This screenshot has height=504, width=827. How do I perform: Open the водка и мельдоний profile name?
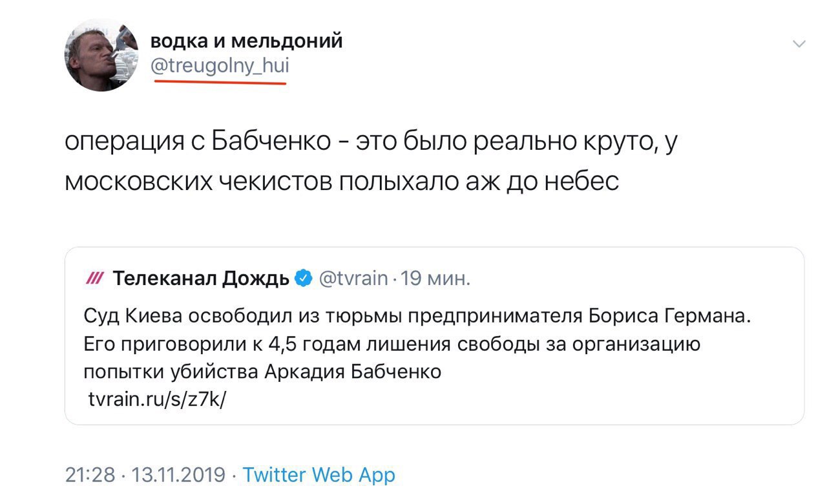click(x=246, y=41)
